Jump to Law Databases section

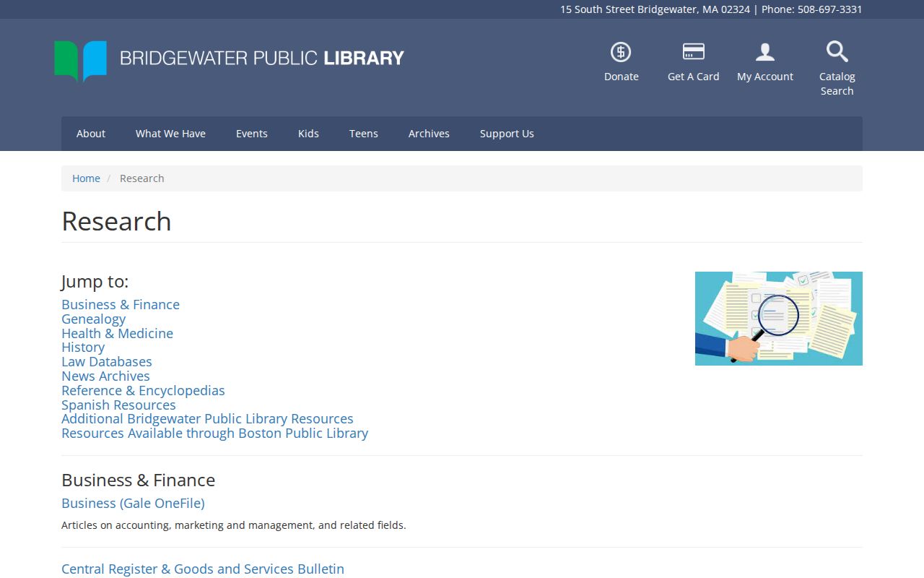(x=107, y=362)
